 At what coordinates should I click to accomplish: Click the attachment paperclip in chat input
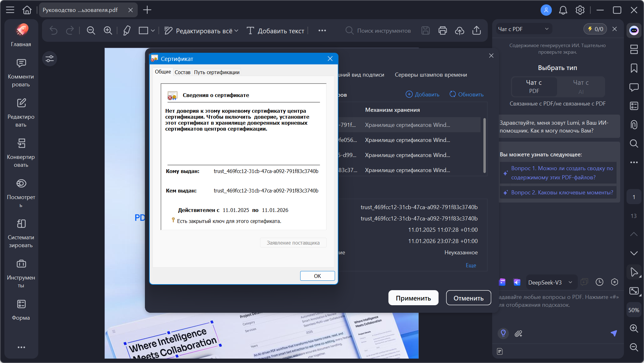518,333
